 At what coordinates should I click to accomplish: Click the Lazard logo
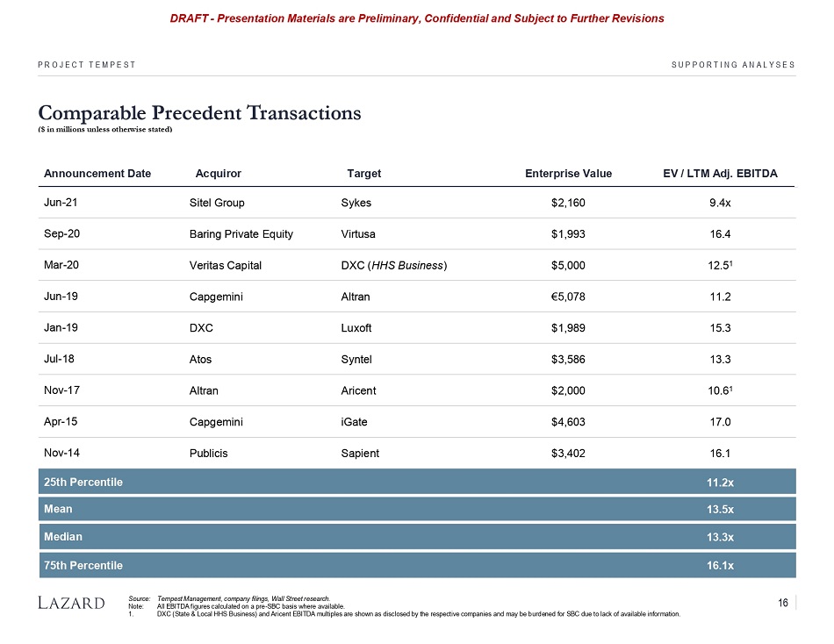(72, 603)
